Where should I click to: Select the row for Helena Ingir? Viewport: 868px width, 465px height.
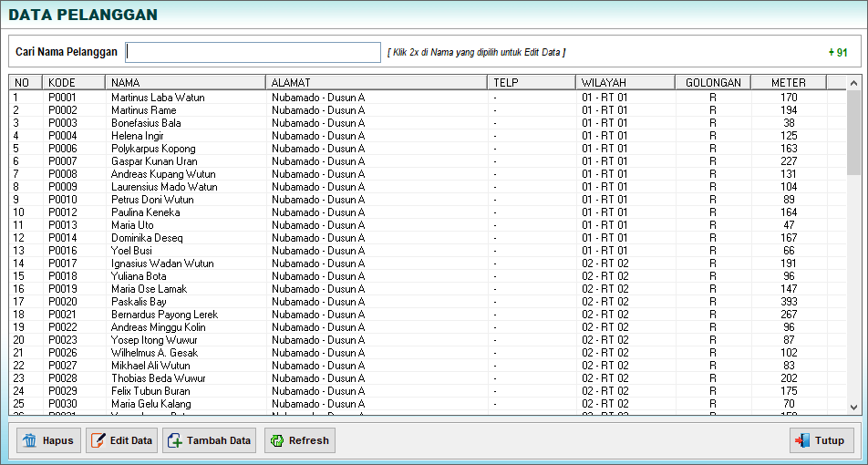click(x=138, y=136)
